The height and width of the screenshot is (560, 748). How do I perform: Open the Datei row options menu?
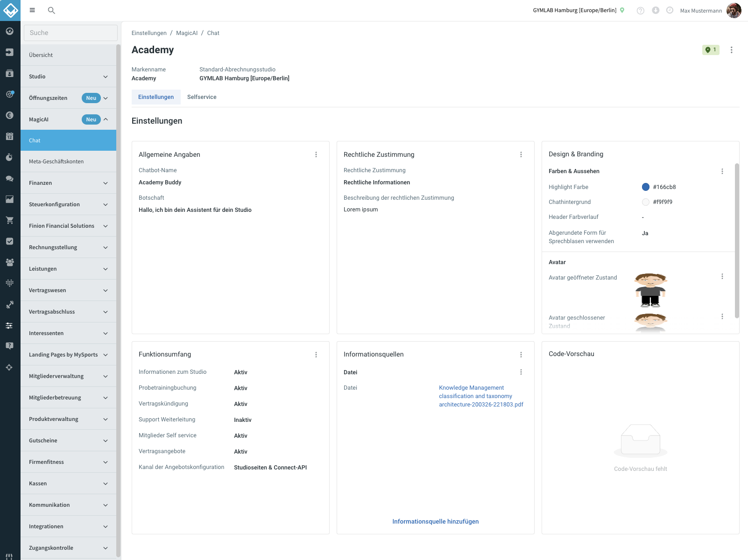click(x=521, y=372)
